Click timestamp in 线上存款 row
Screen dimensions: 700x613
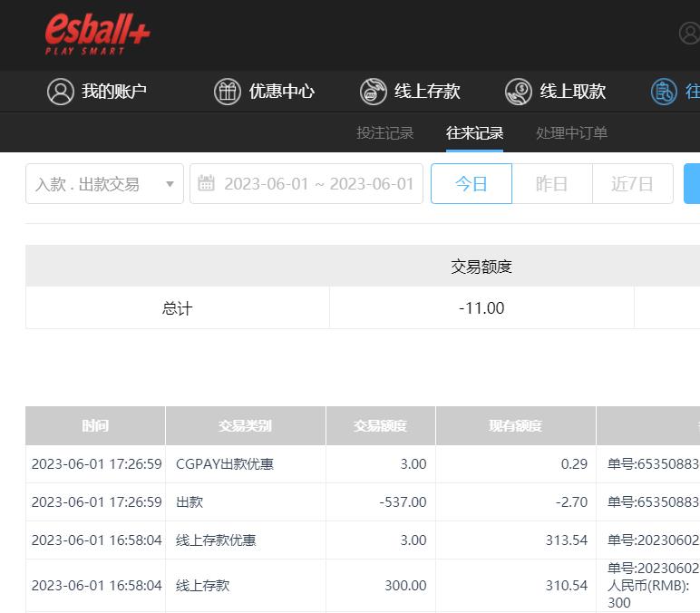96,585
